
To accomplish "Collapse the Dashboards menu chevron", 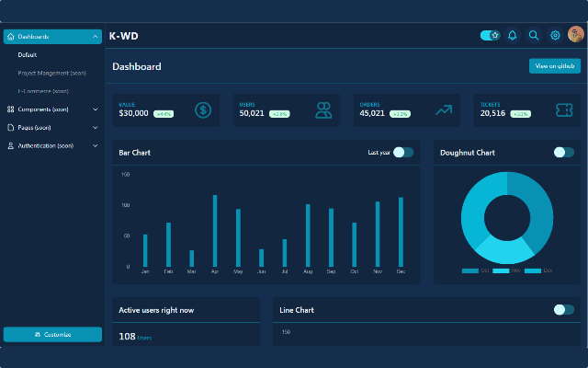I will (x=95, y=37).
